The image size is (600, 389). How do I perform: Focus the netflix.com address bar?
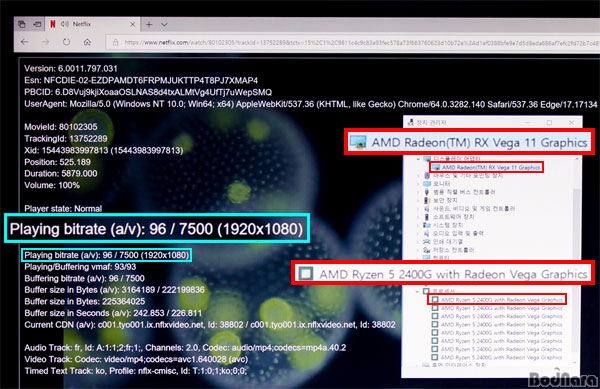pyautogui.click(x=352, y=42)
